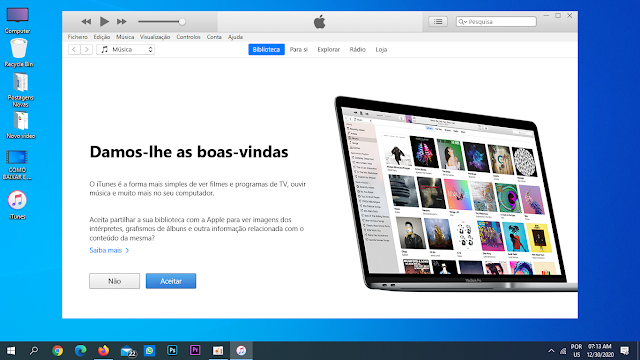Select the COMO BAIXAR video file icon
This screenshot has width=640, height=360.
point(17,164)
